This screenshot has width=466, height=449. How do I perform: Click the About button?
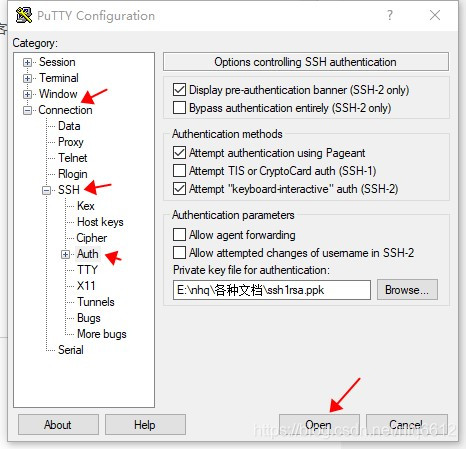tap(58, 425)
